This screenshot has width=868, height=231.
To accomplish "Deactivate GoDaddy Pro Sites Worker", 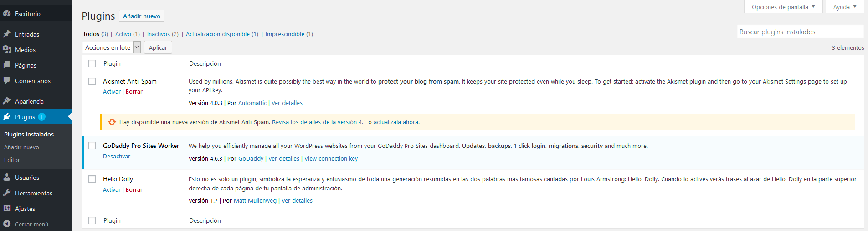I will pos(117,156).
